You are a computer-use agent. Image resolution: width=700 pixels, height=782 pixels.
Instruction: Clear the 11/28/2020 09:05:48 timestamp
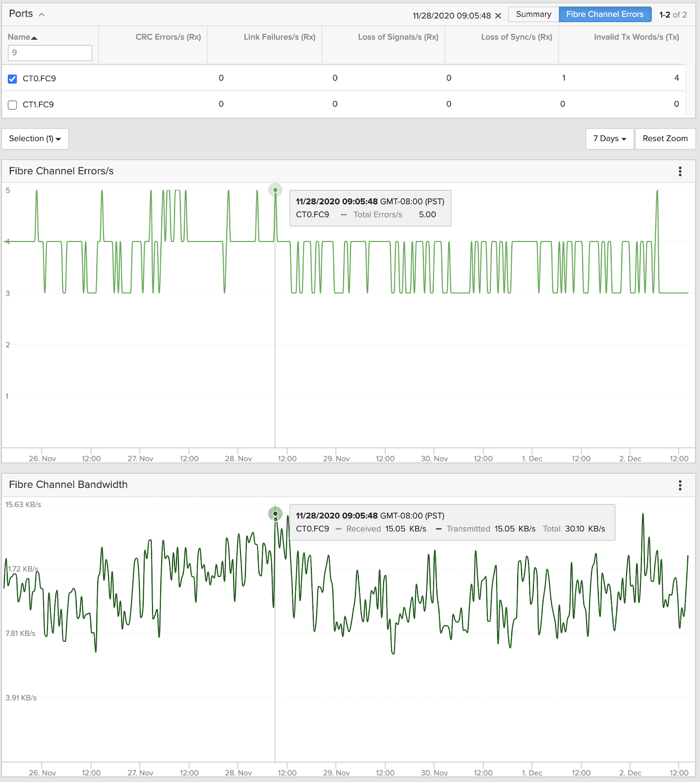498,16
